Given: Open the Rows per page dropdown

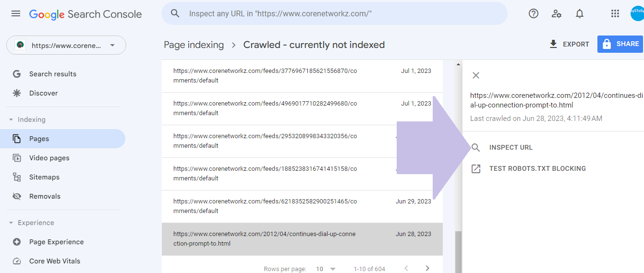Looking at the screenshot, I should tap(326, 269).
